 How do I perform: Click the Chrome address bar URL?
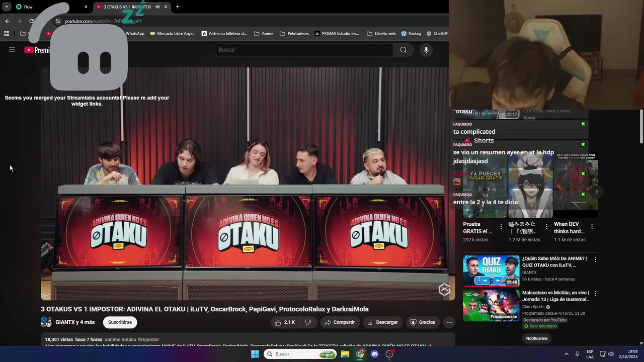coord(103,21)
